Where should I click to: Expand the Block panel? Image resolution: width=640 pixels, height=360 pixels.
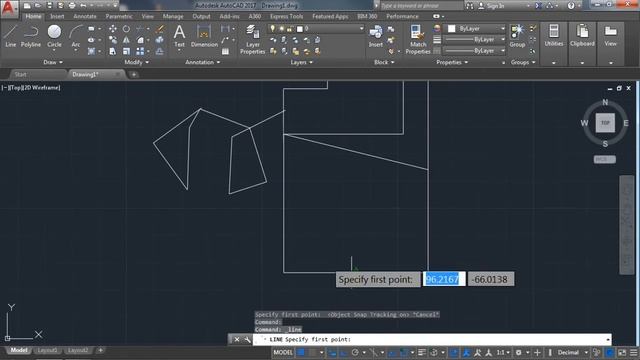tap(384, 62)
